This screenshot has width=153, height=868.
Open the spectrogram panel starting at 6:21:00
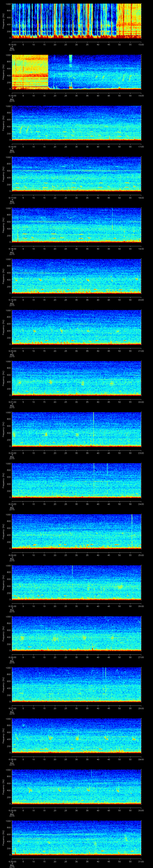[x=77, y=378]
